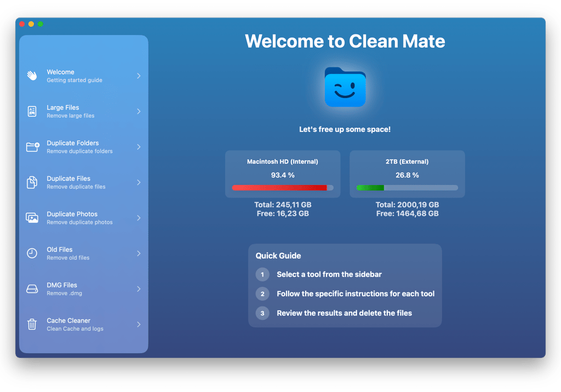Expand the Duplicate Folders row chevron
Image resolution: width=561 pixels, height=392 pixels.
click(139, 147)
